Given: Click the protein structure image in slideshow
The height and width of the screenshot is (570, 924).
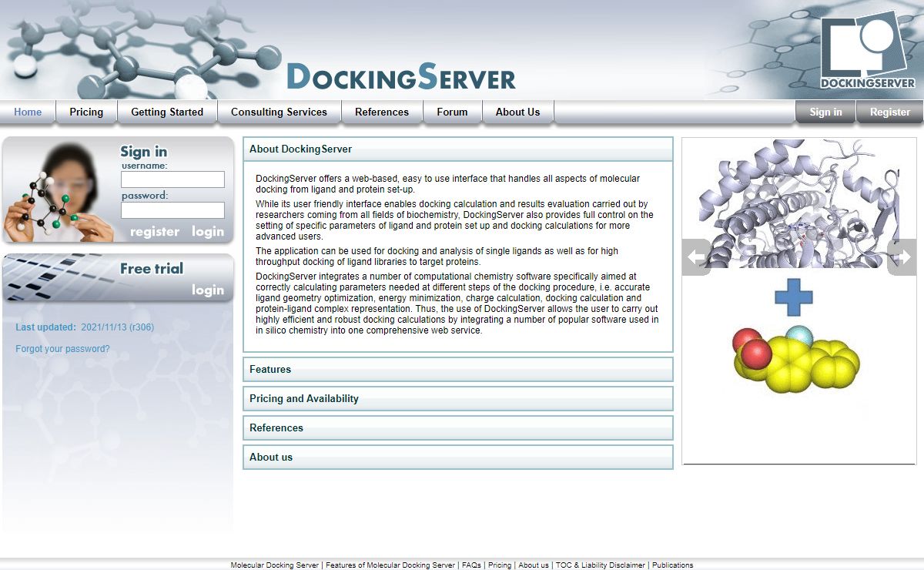Looking at the screenshot, I should point(798,204).
